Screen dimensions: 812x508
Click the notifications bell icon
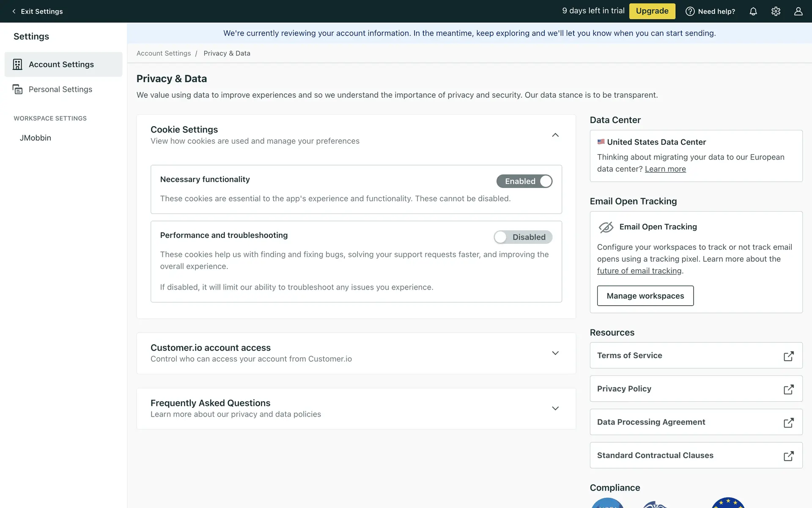pyautogui.click(x=753, y=11)
